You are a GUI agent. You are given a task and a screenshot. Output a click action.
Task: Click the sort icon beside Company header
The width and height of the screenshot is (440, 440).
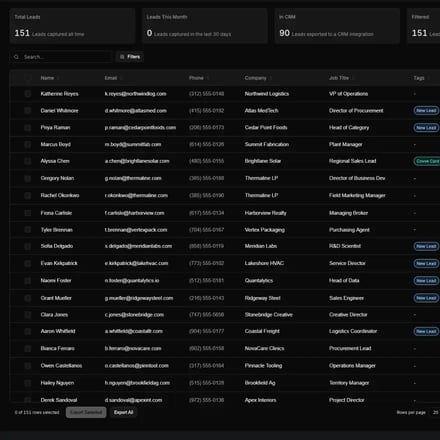pos(271,78)
